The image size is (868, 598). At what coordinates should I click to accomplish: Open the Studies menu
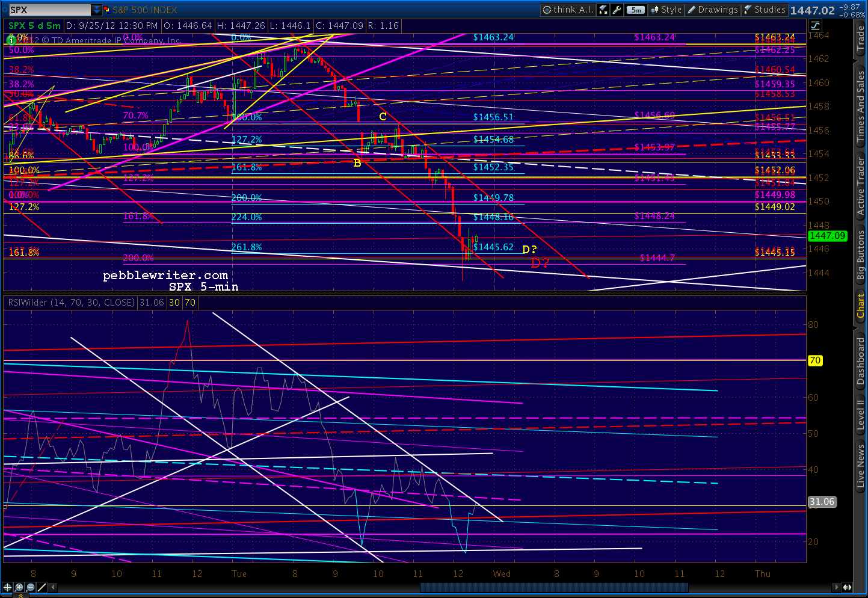765,10
